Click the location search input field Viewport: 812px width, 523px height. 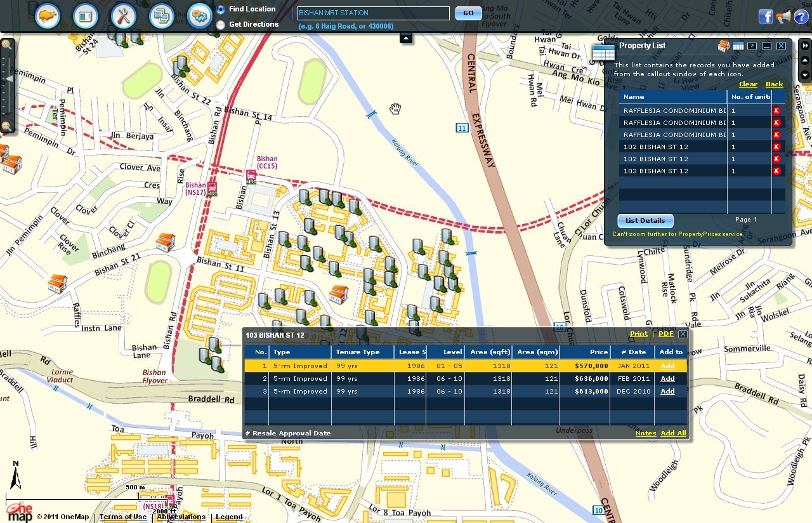(374, 13)
